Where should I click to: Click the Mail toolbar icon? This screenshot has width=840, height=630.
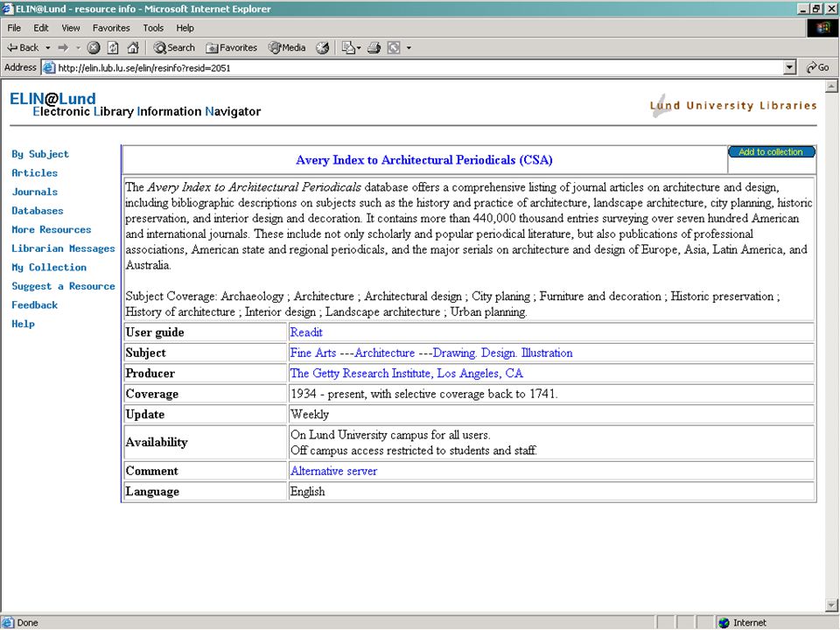click(x=348, y=47)
